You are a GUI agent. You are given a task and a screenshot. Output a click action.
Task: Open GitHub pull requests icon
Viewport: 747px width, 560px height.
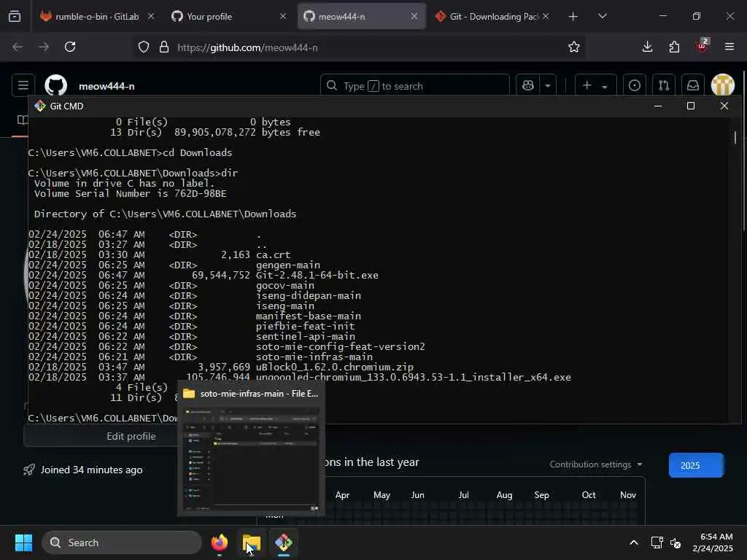[x=664, y=86]
